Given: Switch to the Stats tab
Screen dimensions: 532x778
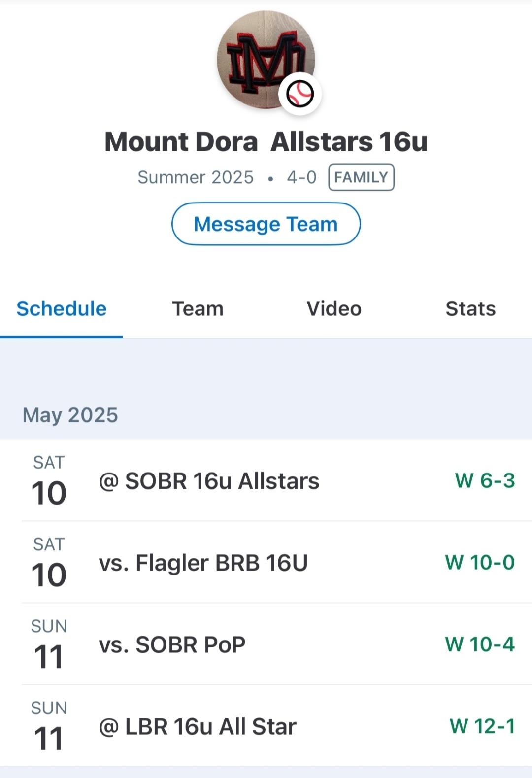Looking at the screenshot, I should pos(470,309).
